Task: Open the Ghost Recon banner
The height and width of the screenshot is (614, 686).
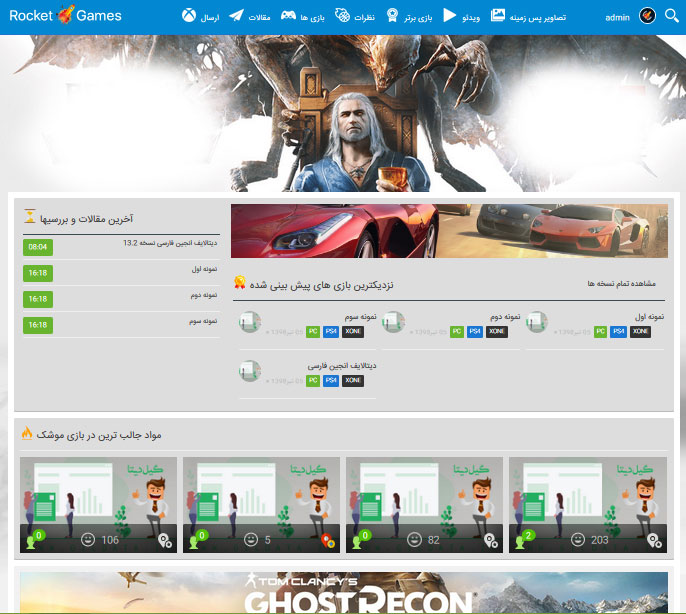Action: (343, 593)
